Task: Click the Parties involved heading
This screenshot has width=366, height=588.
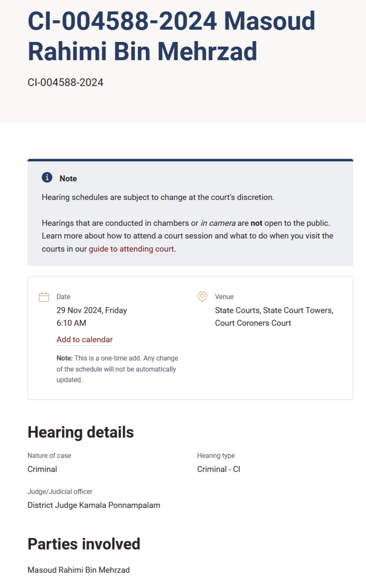Action: (x=84, y=544)
